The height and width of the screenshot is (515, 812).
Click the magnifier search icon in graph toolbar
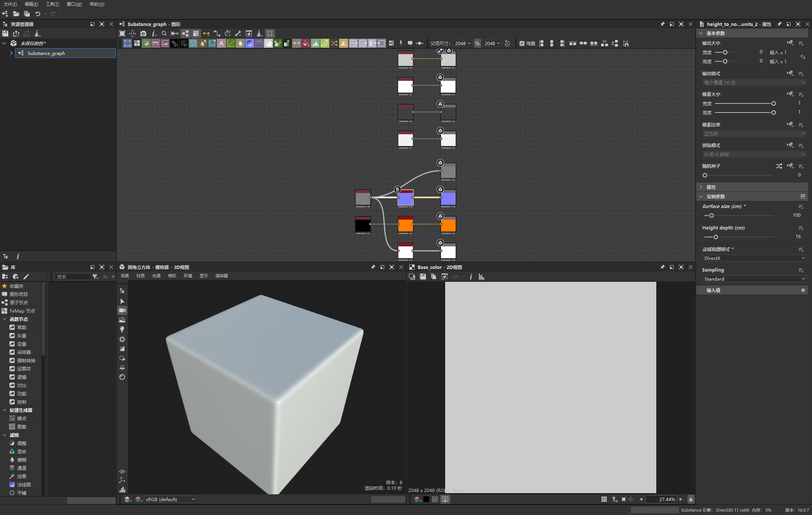tap(164, 33)
